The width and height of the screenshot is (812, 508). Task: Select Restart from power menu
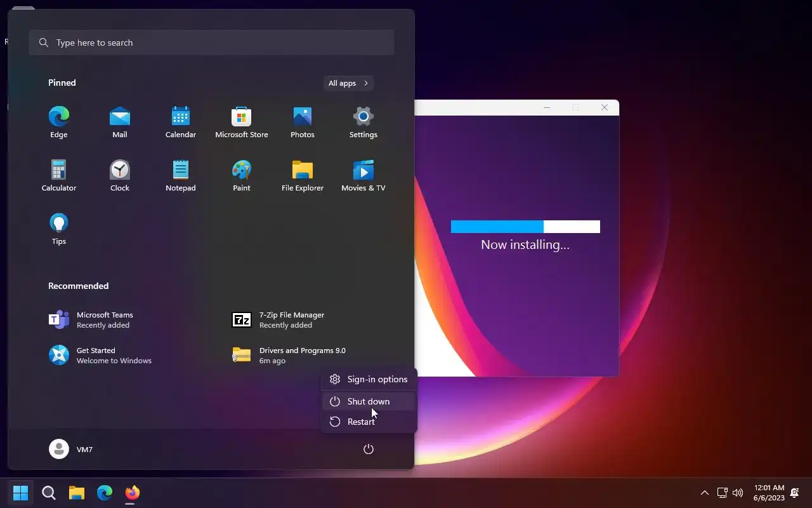(369, 422)
